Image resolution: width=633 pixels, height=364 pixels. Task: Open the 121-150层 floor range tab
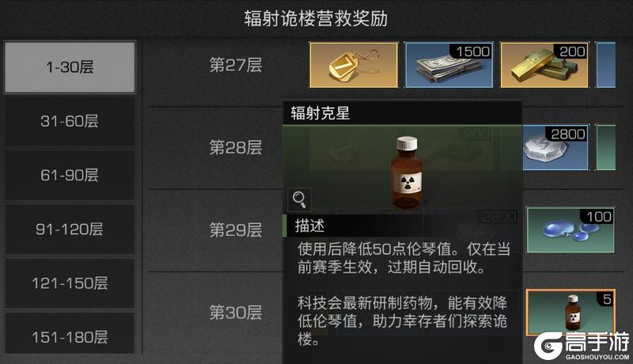point(70,283)
